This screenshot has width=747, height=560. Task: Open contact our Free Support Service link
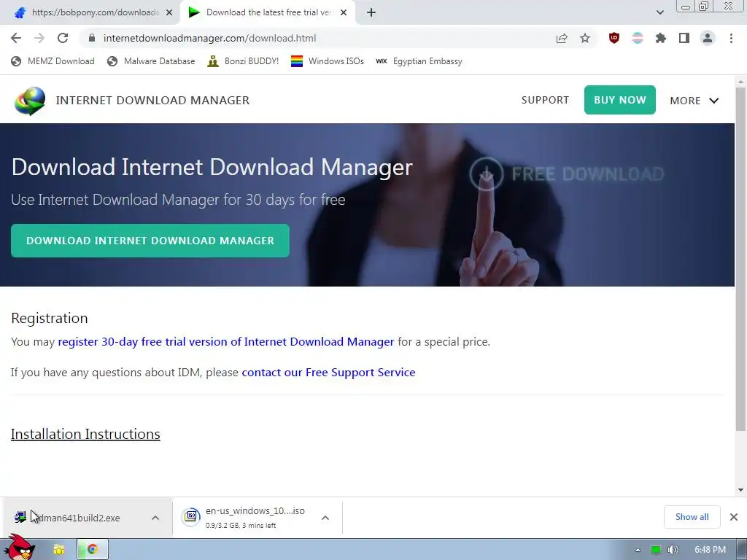[328, 372]
